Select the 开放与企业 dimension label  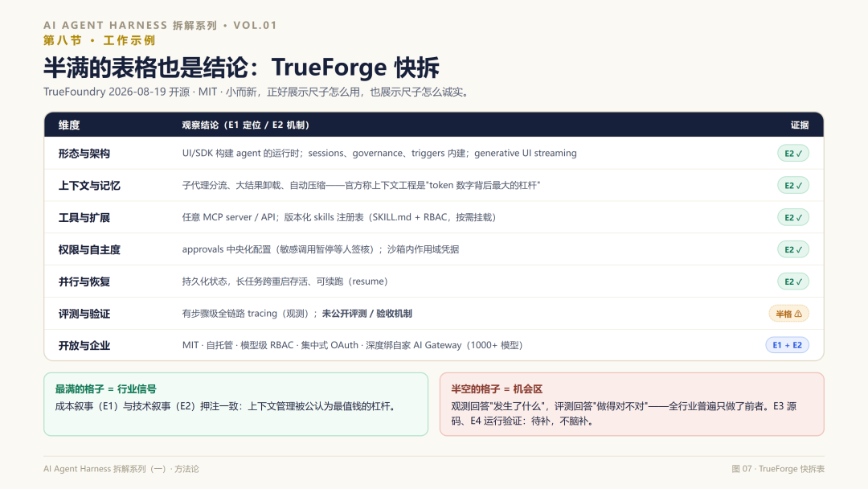[84, 346]
